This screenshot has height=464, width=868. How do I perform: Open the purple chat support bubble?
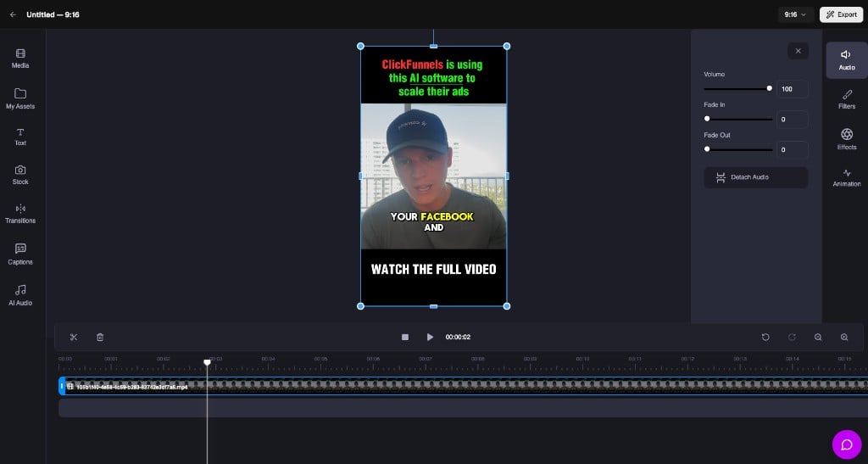point(847,444)
